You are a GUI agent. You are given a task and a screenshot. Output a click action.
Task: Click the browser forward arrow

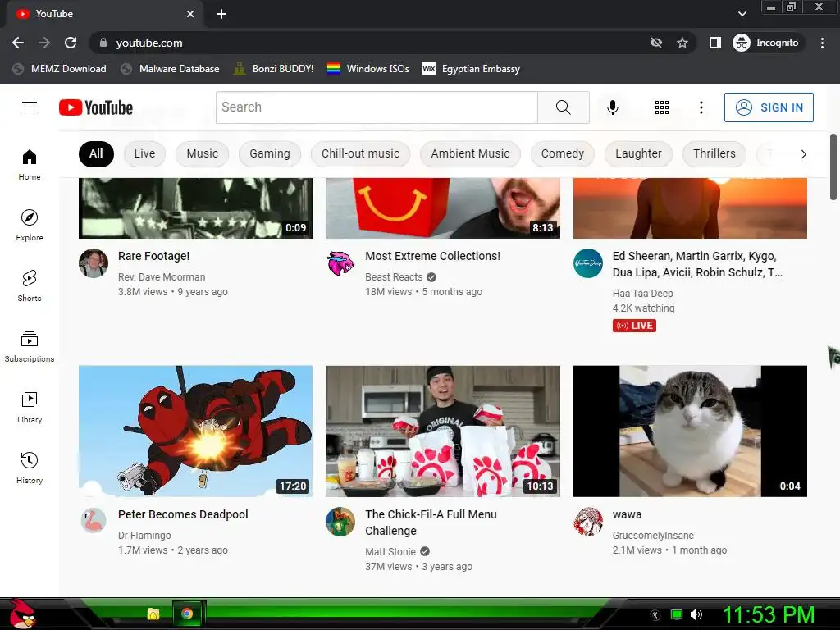click(x=44, y=43)
